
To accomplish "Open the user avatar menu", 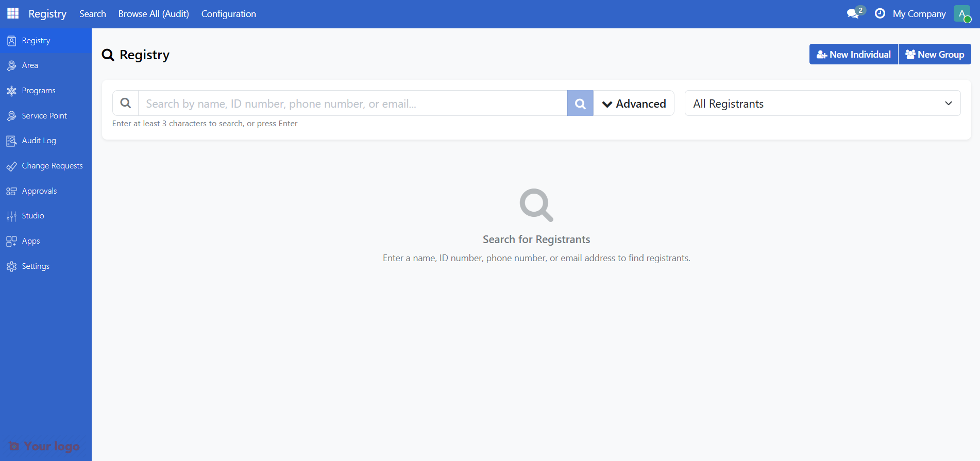I will [962, 14].
